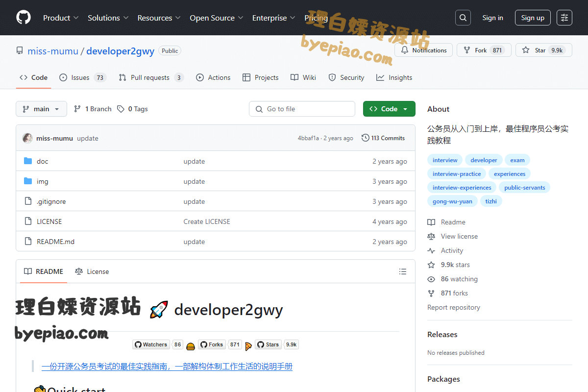Switch to the Security tab
The height and width of the screenshot is (392, 588).
click(346, 77)
